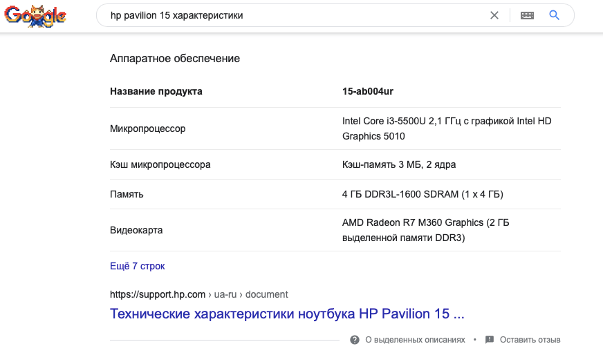Viewport: 603px width, 364px height.
Task: Click the Google doodle logo
Action: tap(35, 16)
